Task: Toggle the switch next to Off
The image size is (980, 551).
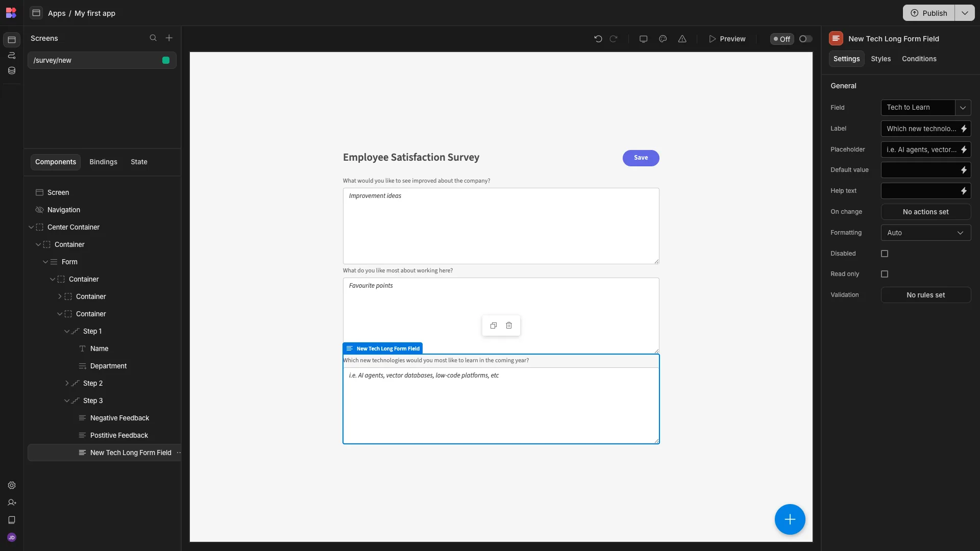Action: click(x=805, y=39)
